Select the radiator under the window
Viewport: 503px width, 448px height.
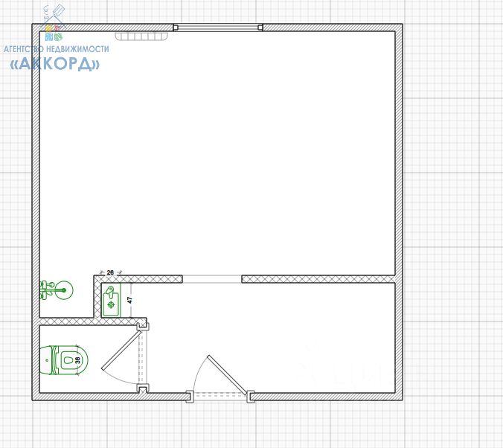point(141,36)
